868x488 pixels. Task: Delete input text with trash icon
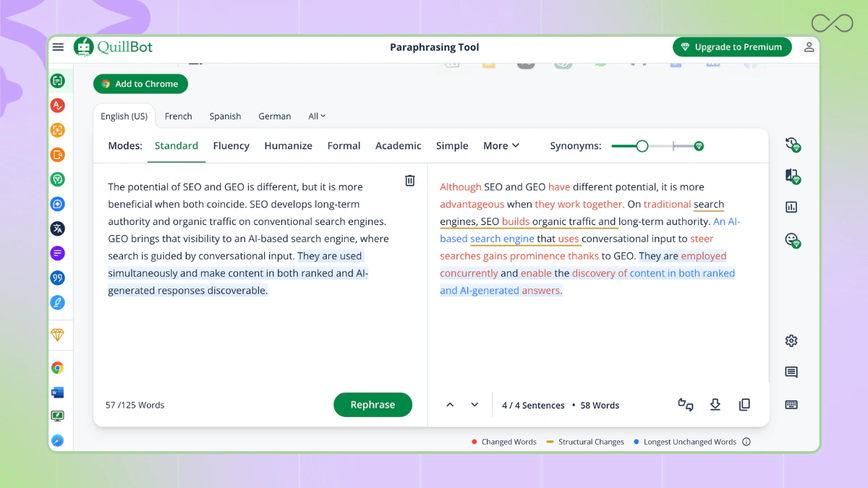tap(409, 181)
